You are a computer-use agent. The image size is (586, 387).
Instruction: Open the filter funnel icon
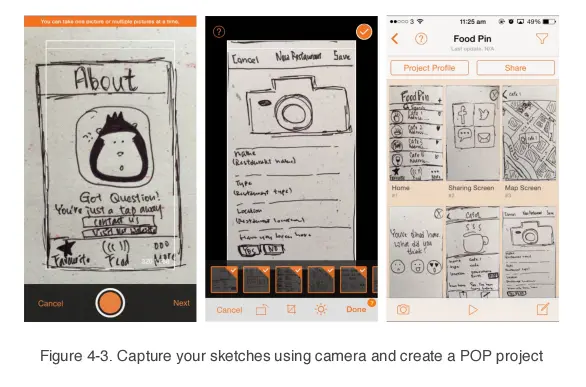tap(542, 38)
